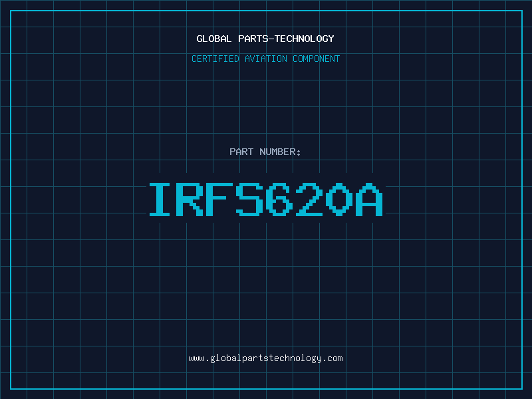The height and width of the screenshot is (399, 532).
Task: Click the letter S in the part number
Action: (x=250, y=199)
